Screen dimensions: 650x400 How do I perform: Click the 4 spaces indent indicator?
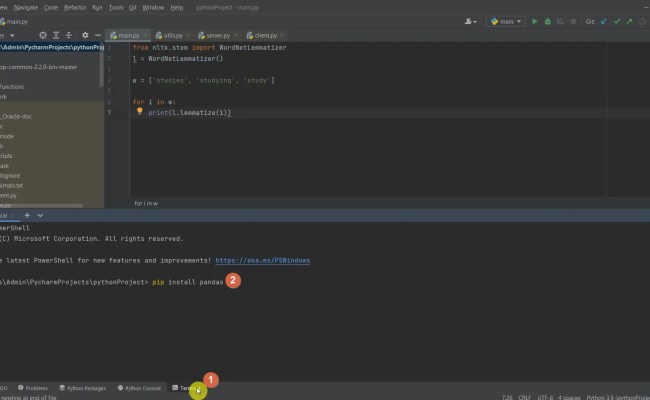[x=569, y=397]
